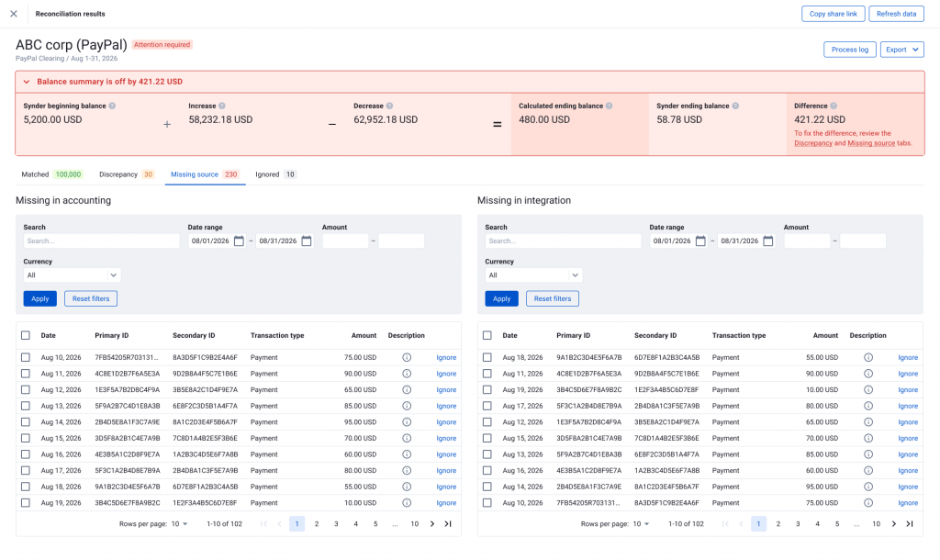Focus the Search field in Missing in accounting
This screenshot has width=940, height=560.
pyautogui.click(x=101, y=241)
